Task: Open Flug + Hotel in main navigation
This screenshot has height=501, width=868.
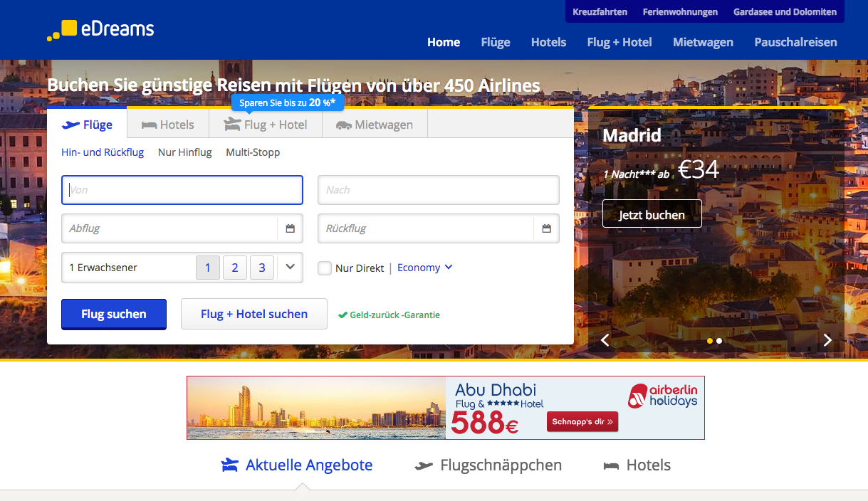Action: [619, 42]
